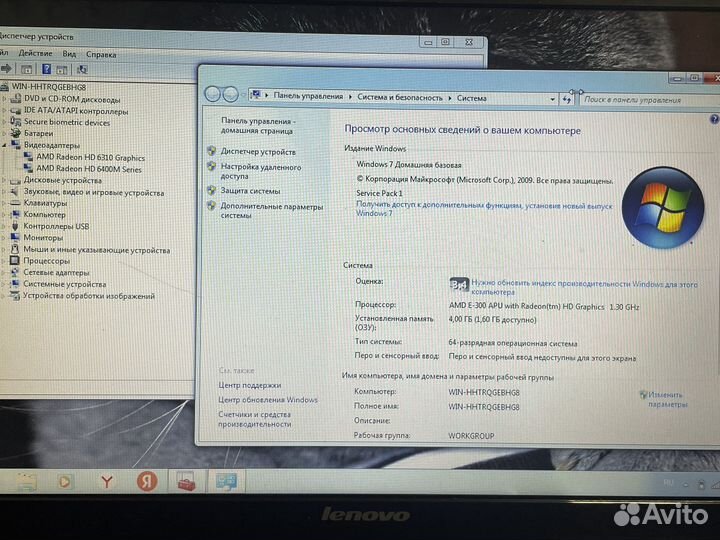
Task: Expand the Мониторы node arrow
Action: pos(4,237)
